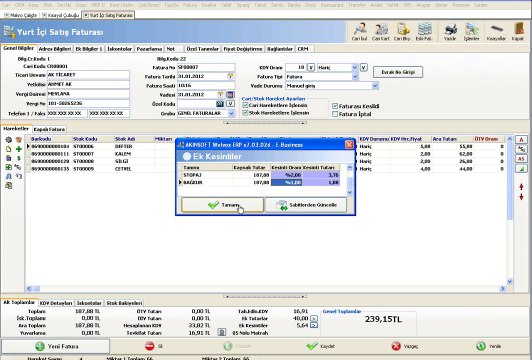
Task: Click the red up arrow icon
Action: click(x=521, y=187)
